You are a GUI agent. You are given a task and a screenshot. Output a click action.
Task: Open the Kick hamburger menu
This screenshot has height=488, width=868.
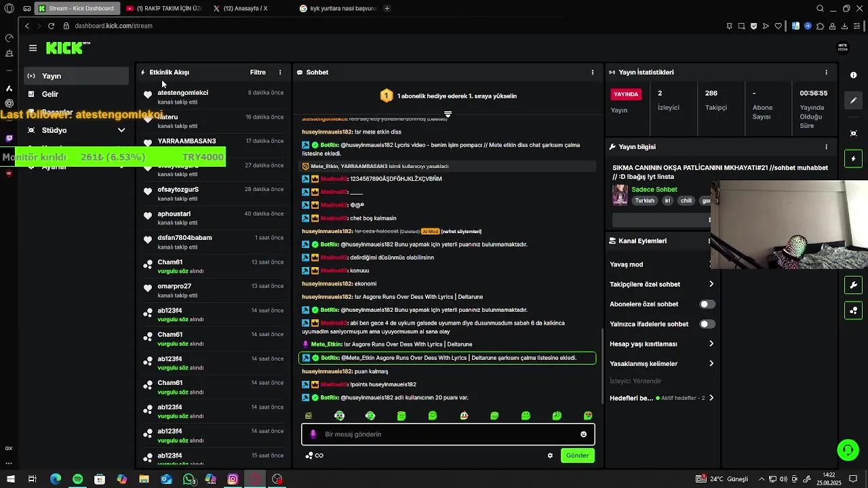click(33, 48)
